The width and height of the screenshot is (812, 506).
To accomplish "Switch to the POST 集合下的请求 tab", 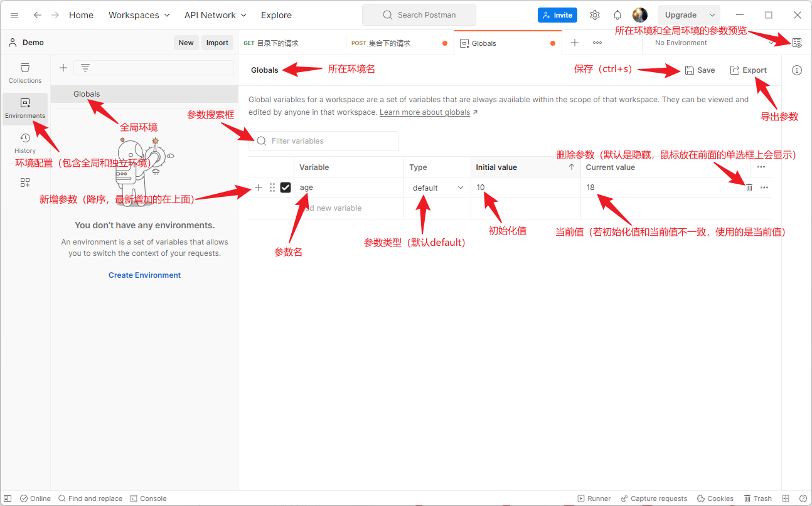I will pos(400,43).
